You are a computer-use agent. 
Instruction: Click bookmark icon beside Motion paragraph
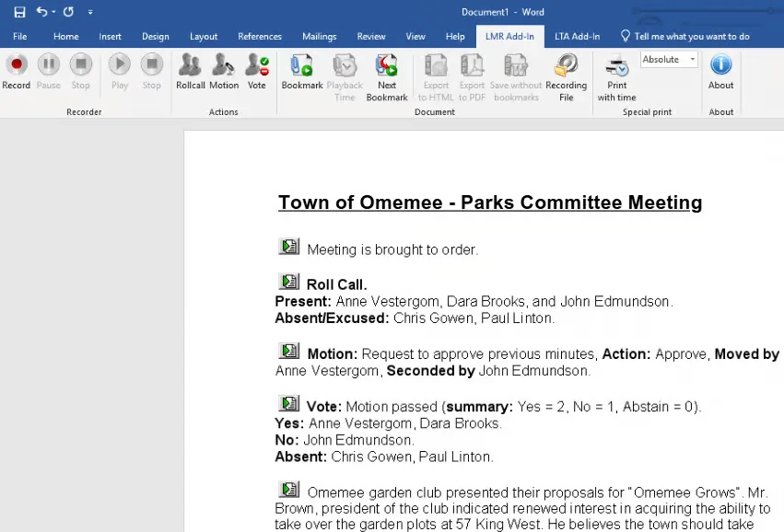(289, 351)
